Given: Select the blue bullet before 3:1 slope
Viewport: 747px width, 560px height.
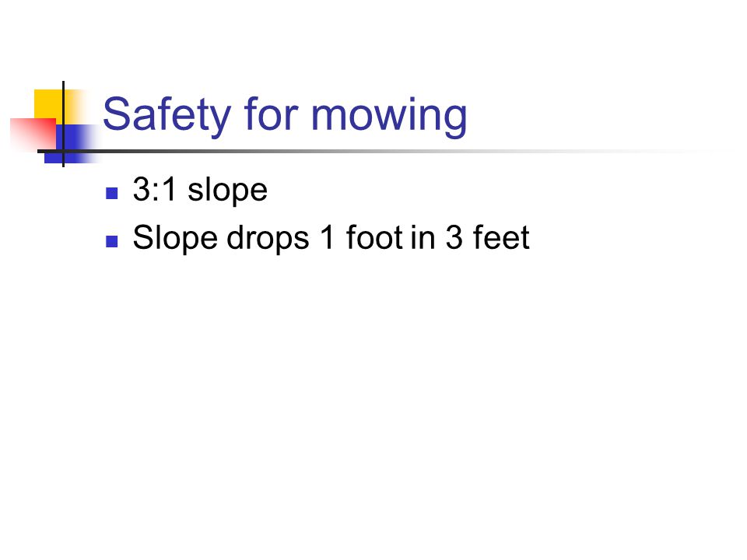Looking at the screenshot, I should (x=112, y=193).
